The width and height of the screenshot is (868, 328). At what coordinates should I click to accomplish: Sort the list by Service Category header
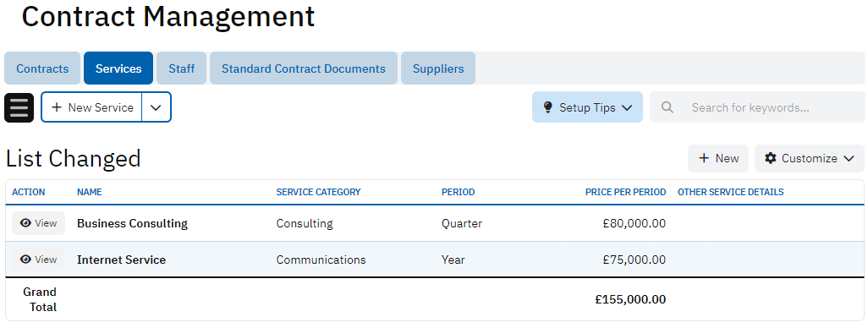point(318,192)
